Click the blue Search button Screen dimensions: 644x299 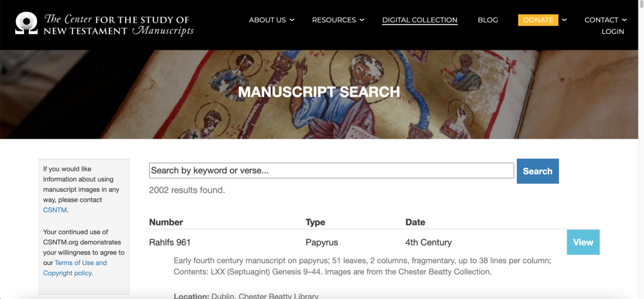coord(537,171)
